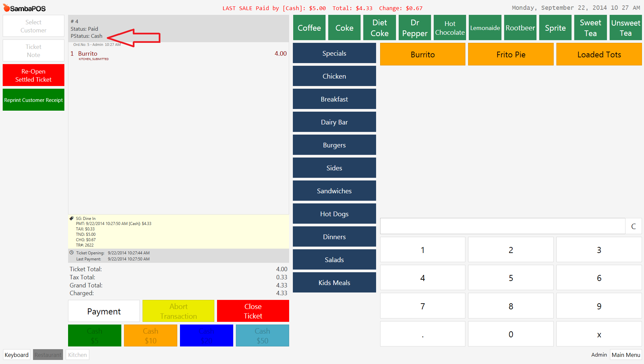Click the numeric entry field above the numpad
This screenshot has height=364, width=644.
click(x=502, y=226)
